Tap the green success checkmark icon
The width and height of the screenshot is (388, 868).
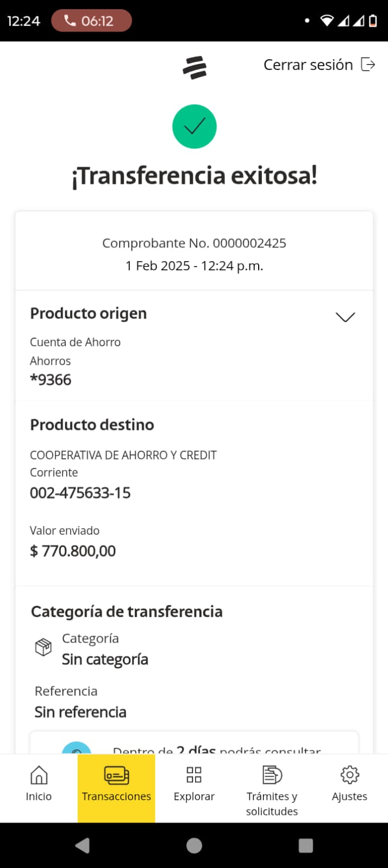click(x=195, y=126)
